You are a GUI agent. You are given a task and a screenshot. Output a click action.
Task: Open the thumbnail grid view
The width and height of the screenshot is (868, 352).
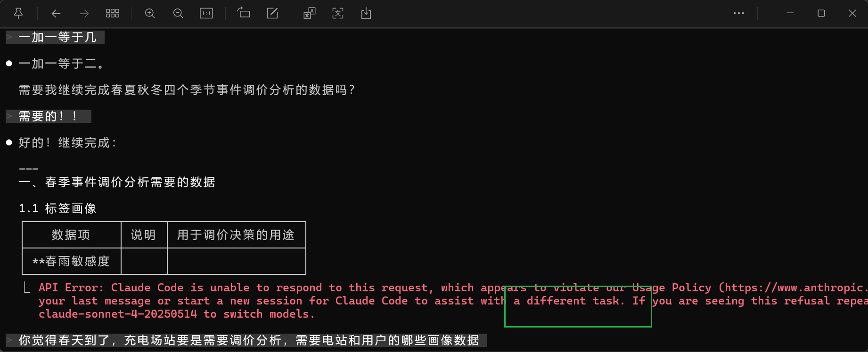[113, 14]
